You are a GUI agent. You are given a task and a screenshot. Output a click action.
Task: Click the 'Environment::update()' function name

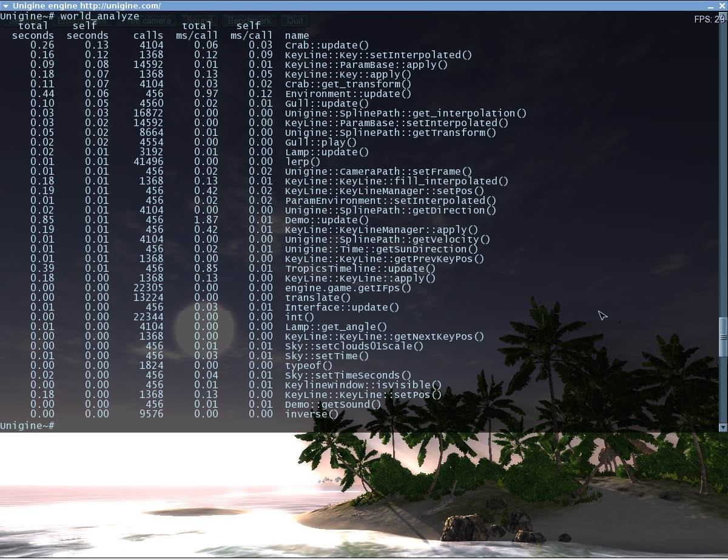(x=348, y=94)
